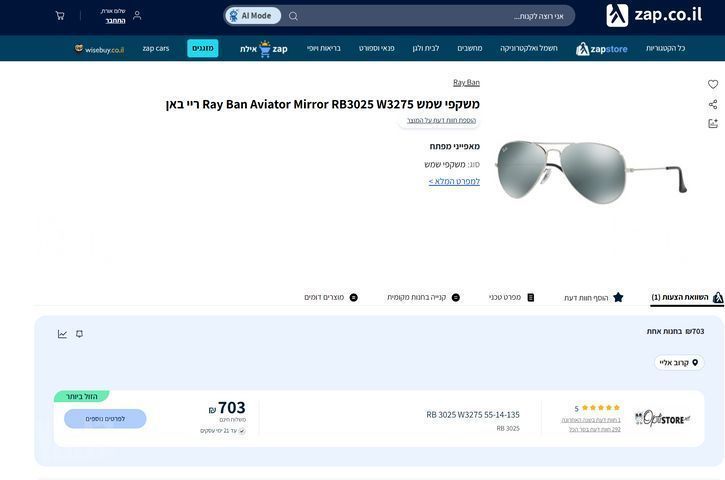This screenshot has height=480, width=725.
Task: Open פנאי וספורט category menu
Action: 377,48
